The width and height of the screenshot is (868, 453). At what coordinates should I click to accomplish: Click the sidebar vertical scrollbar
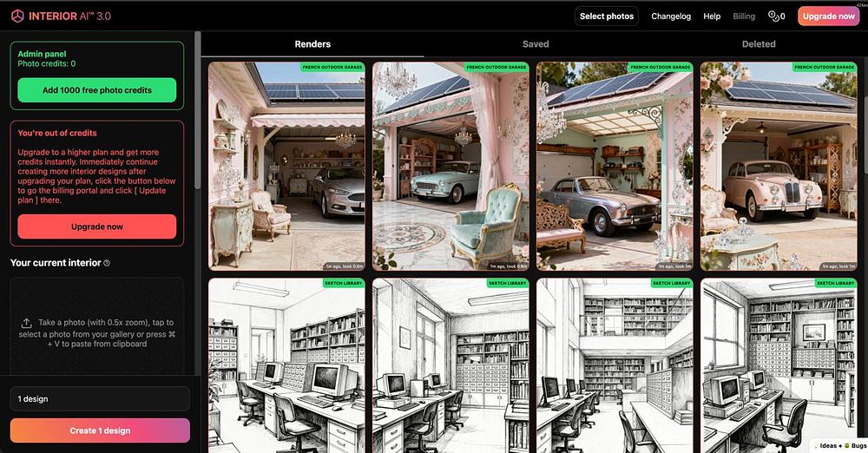(x=198, y=111)
